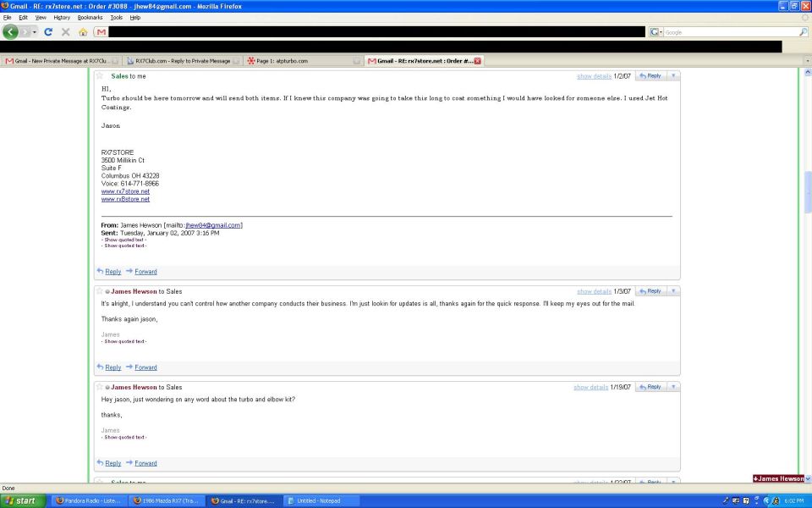Expand the second Show quoted text in Sales message
The height and width of the screenshot is (508, 812).
(x=123, y=246)
